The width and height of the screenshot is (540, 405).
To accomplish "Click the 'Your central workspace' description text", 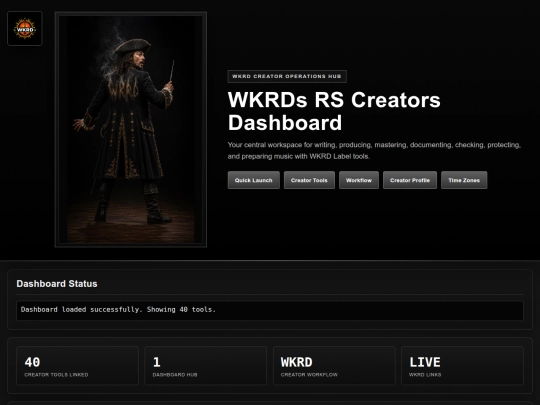I will [374, 150].
